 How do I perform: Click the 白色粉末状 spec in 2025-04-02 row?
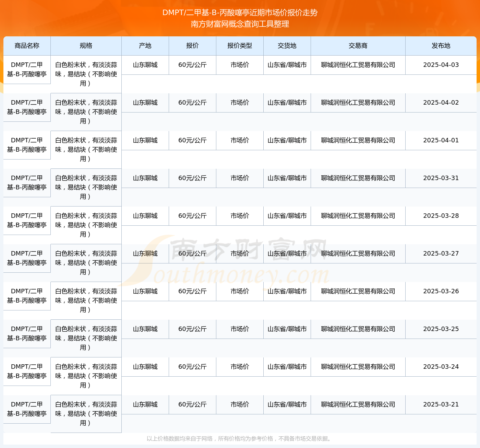point(86,112)
